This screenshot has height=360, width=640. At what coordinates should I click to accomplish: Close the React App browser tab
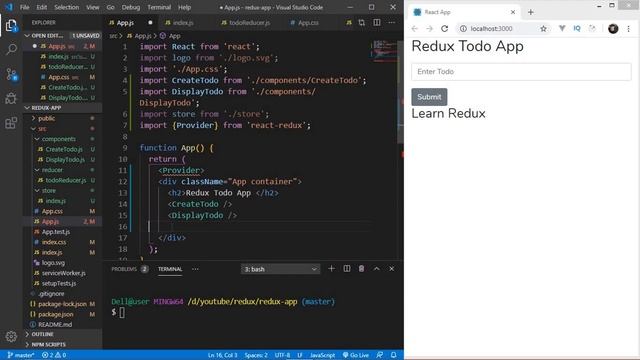click(513, 12)
